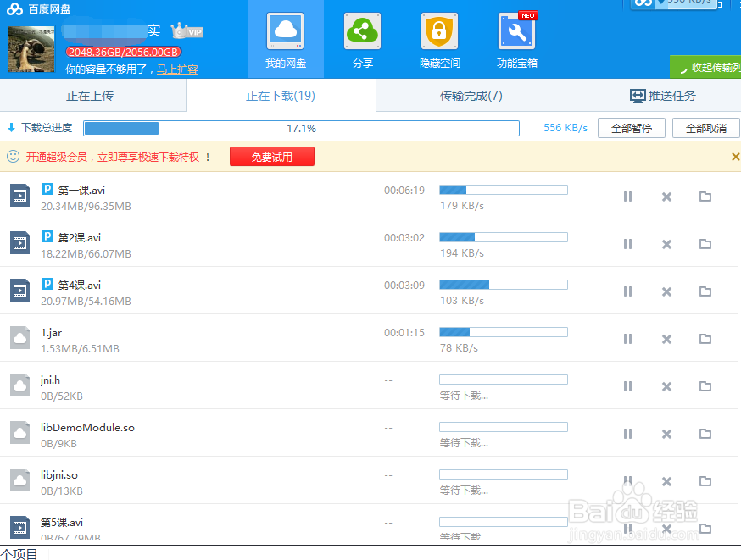Click the Baidu Netdisk logo icon
Image resolution: width=741 pixels, height=560 pixels.
pyautogui.click(x=14, y=9)
